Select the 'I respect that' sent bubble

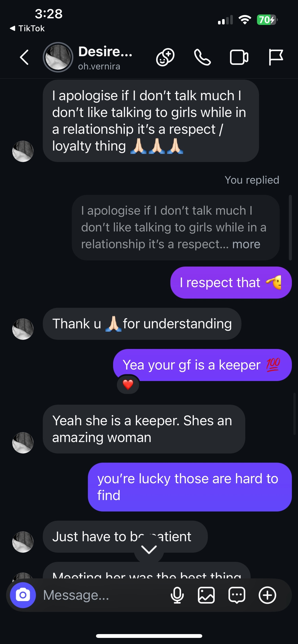(231, 283)
